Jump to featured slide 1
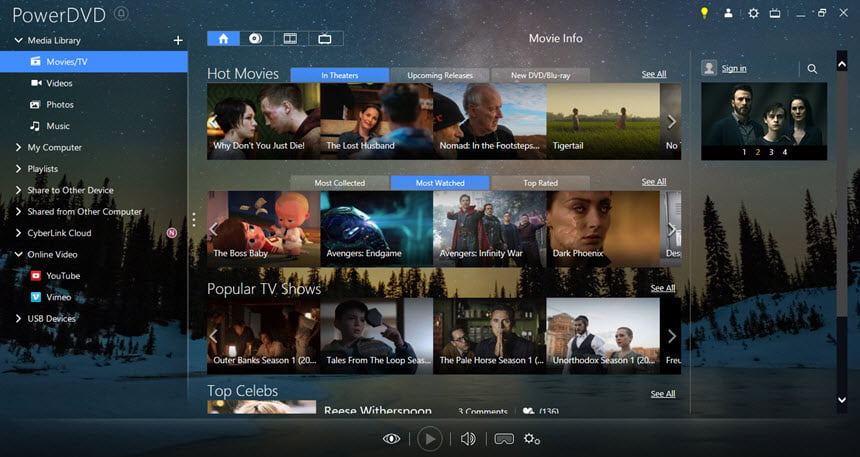 click(744, 153)
